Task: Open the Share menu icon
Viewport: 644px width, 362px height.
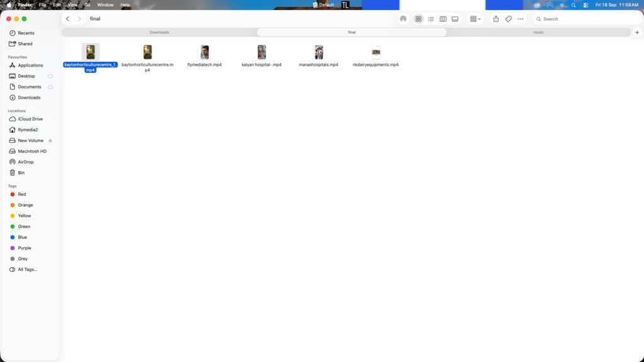Action: [x=496, y=19]
